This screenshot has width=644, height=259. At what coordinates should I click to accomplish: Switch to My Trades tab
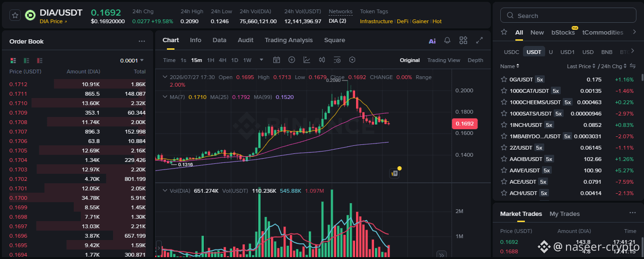pyautogui.click(x=565, y=214)
